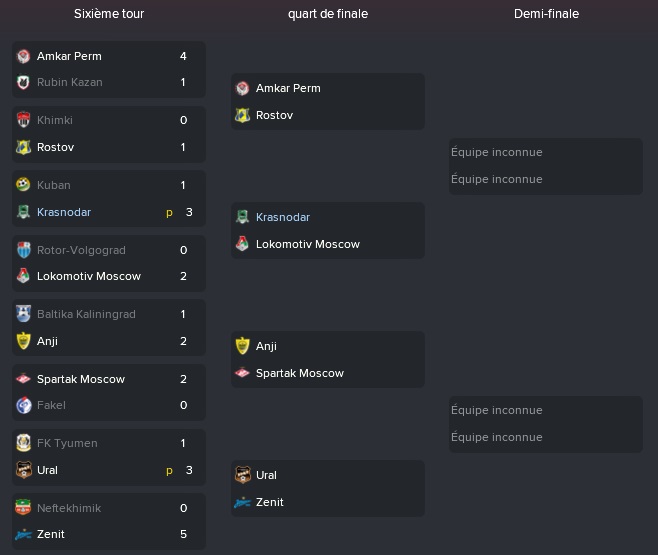
Task: Click first Équipe inconnue semi-final slot
Action: 497,152
